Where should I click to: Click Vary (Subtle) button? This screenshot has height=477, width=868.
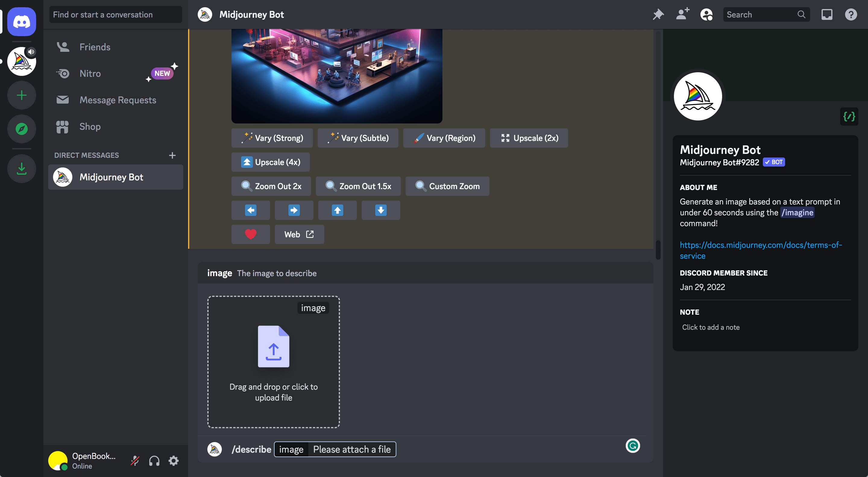tap(358, 138)
